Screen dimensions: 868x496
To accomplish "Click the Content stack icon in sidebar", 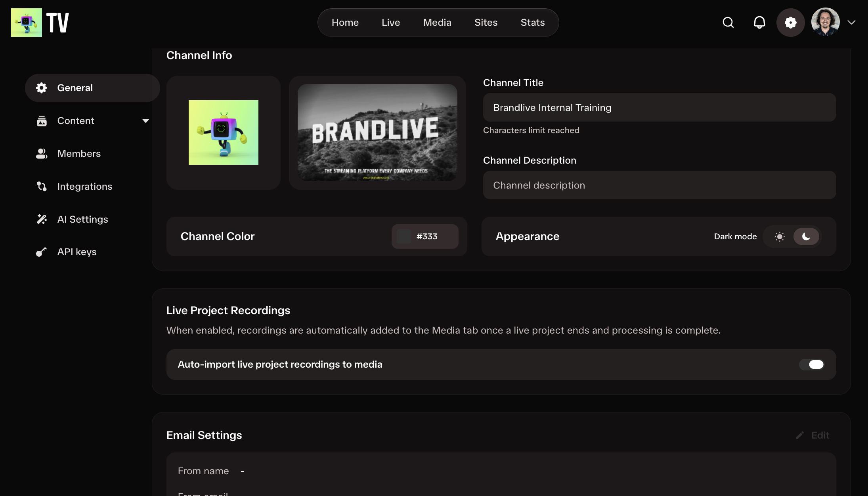I will pos(42,121).
